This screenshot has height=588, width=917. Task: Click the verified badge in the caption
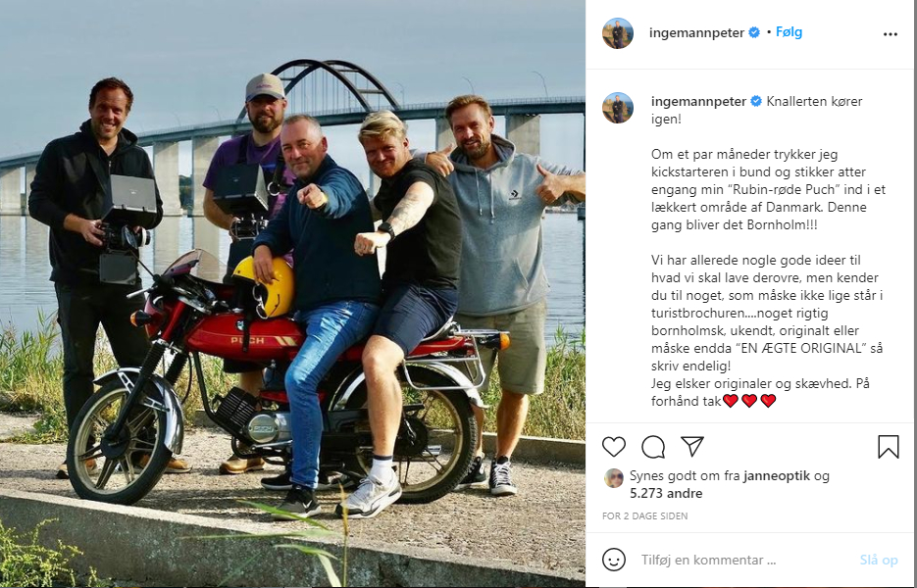coord(756,102)
